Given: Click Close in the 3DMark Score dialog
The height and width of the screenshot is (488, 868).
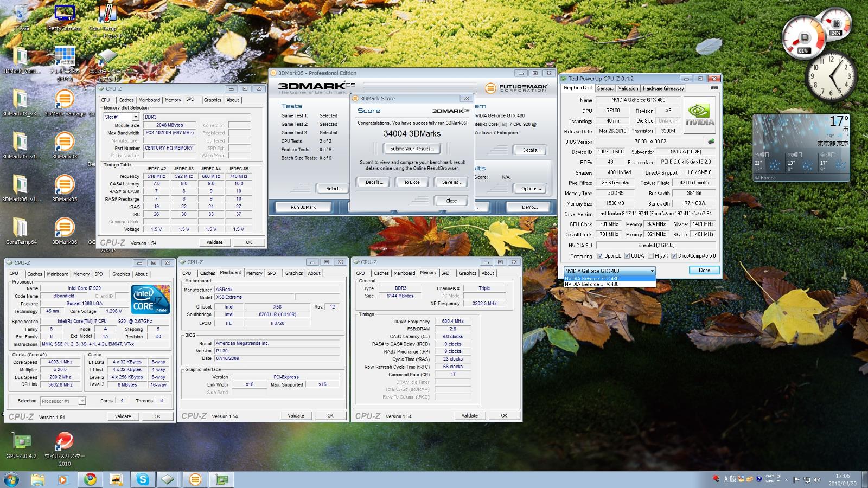Looking at the screenshot, I should tap(451, 201).
